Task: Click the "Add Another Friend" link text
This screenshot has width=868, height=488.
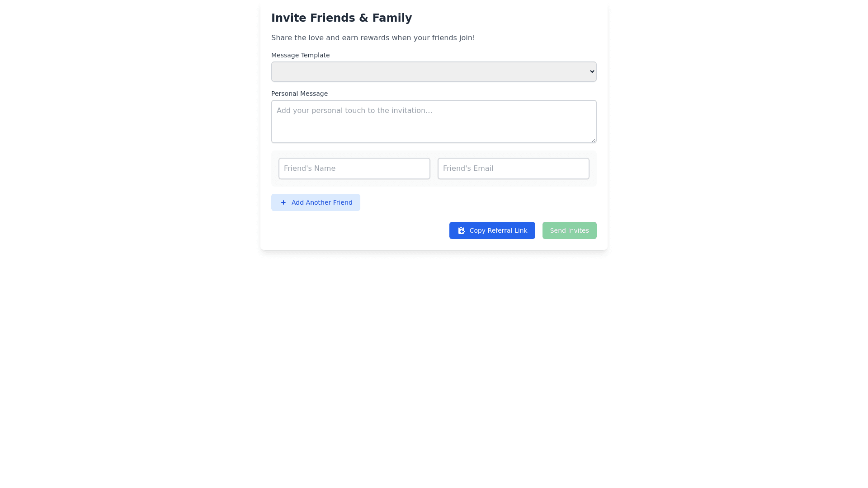Action: click(x=321, y=202)
